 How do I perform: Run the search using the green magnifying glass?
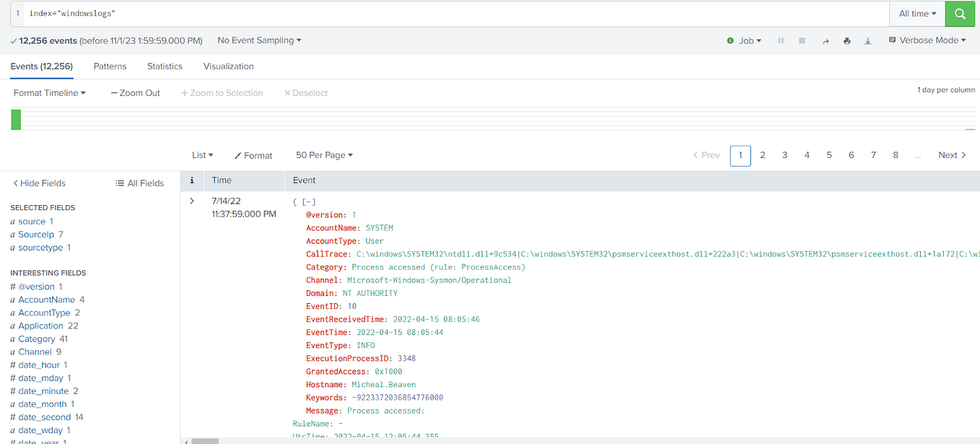coord(960,13)
